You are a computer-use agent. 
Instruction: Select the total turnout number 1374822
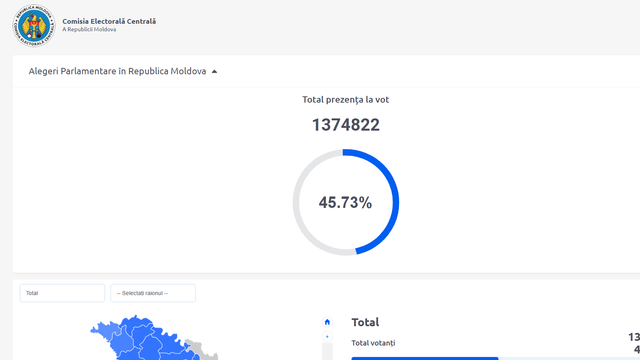[x=346, y=125]
